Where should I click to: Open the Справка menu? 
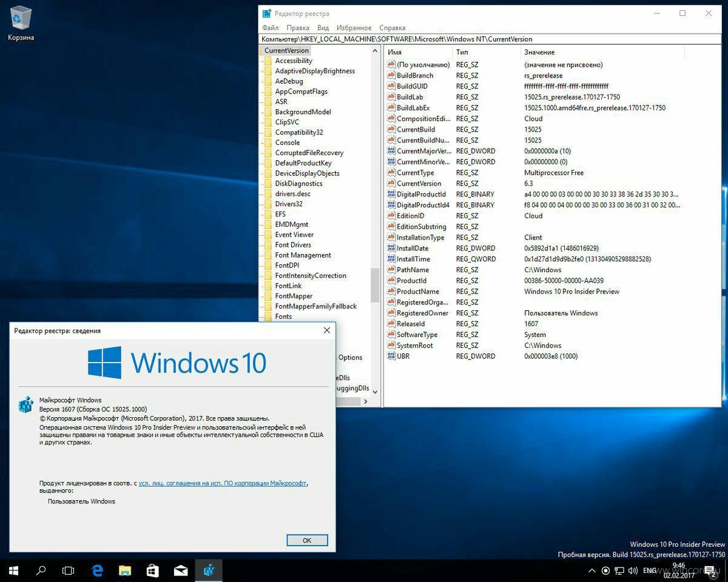click(392, 28)
